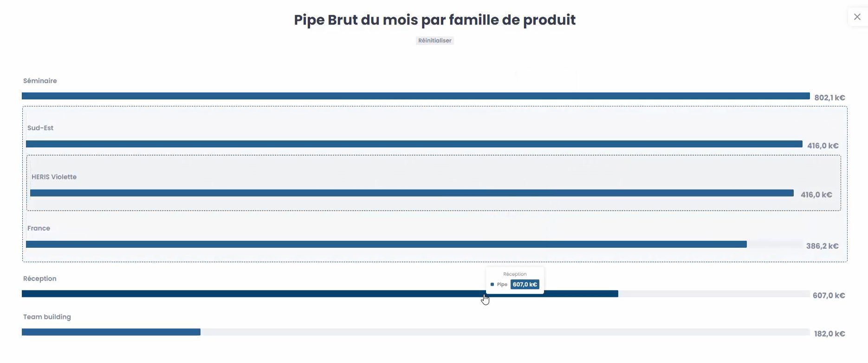Click the Sud-Est pipe bar

click(x=414, y=144)
